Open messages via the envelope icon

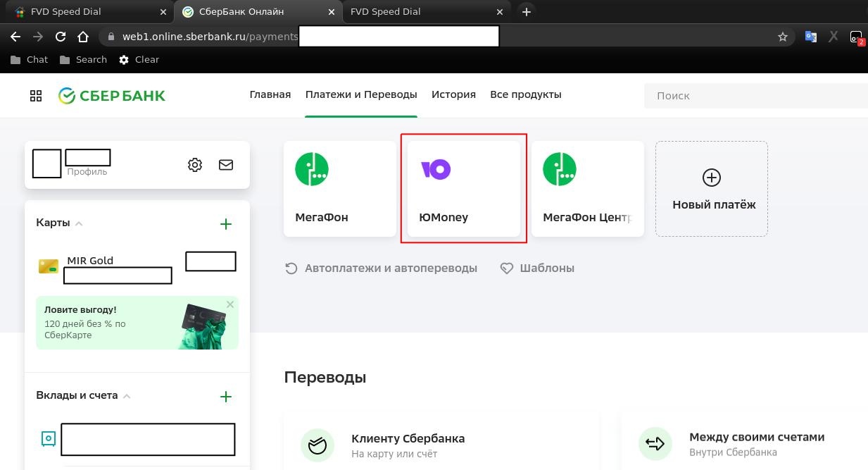click(225, 164)
